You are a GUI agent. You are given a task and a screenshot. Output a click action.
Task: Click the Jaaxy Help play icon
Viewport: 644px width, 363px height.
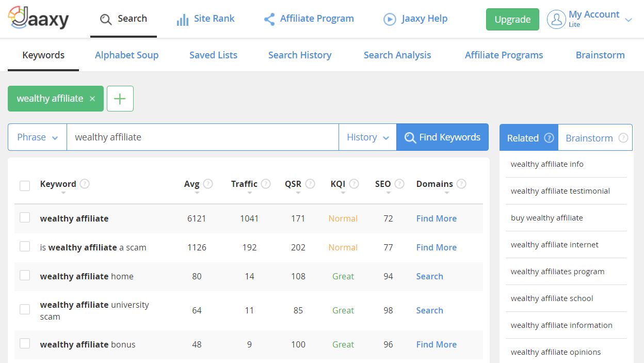click(x=390, y=20)
